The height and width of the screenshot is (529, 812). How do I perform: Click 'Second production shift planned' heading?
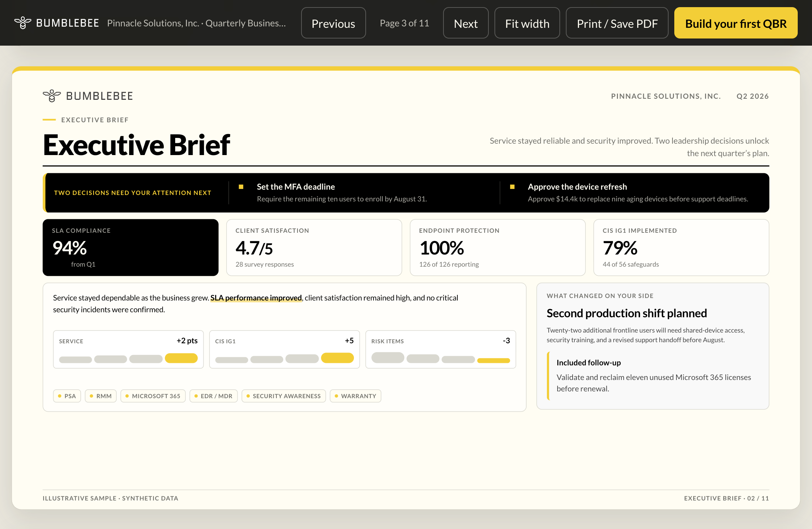pyautogui.click(x=627, y=313)
